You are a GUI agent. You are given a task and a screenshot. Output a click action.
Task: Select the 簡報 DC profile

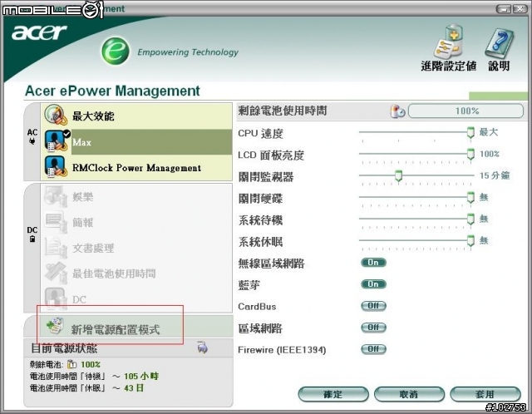(136, 222)
